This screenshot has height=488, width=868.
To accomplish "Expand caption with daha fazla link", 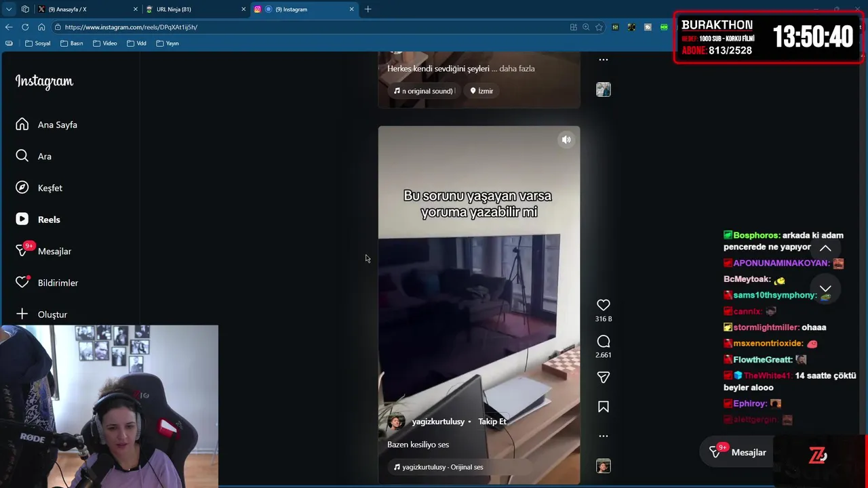I will [x=517, y=68].
